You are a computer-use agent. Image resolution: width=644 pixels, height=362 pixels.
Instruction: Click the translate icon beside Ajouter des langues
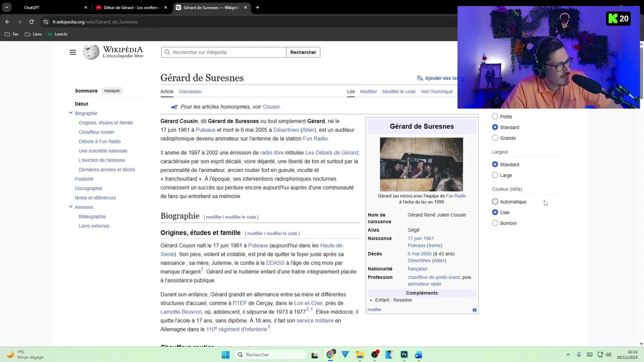click(420, 78)
